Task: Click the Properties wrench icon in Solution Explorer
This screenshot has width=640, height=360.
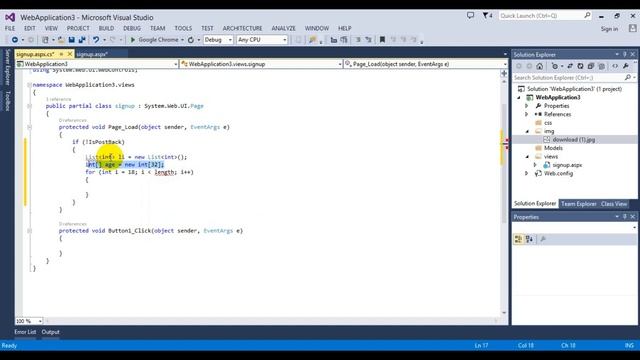Action: click(x=626, y=66)
